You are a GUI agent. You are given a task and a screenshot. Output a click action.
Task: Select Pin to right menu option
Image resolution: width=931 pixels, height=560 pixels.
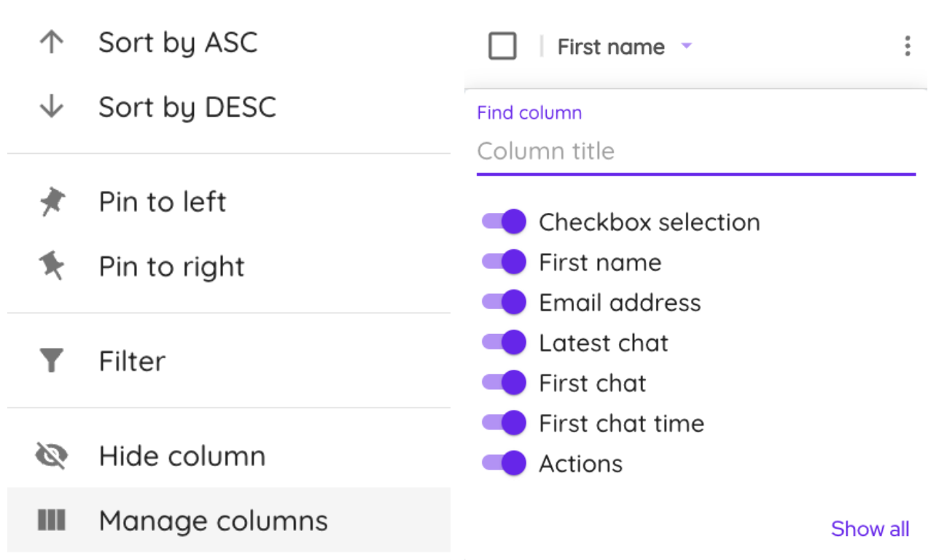[x=171, y=267]
